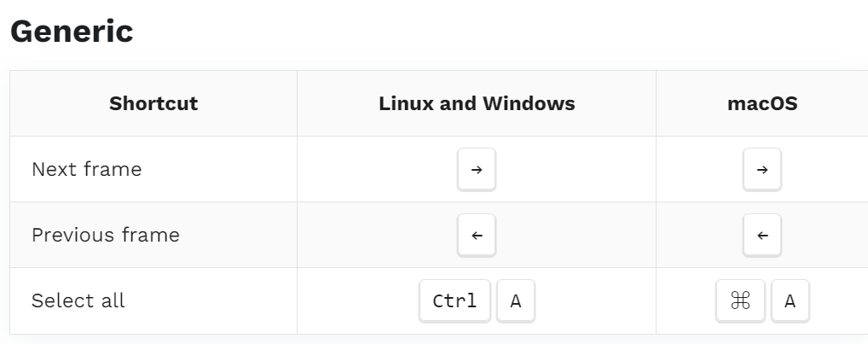Click the Generic section heading
The width and height of the screenshot is (868, 344).
(x=72, y=31)
